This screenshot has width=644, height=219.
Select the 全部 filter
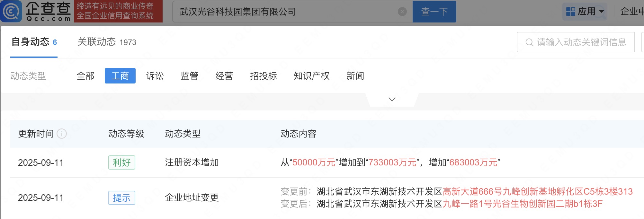[x=85, y=76]
